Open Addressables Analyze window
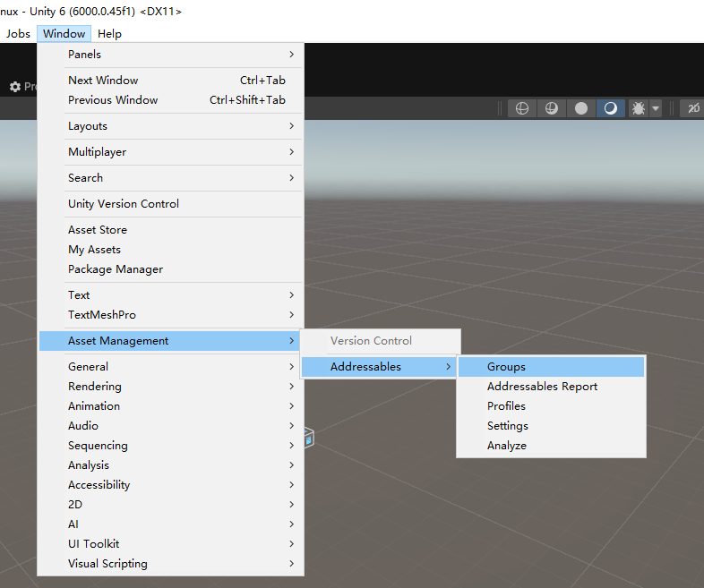The width and height of the screenshot is (704, 588). (x=552, y=446)
